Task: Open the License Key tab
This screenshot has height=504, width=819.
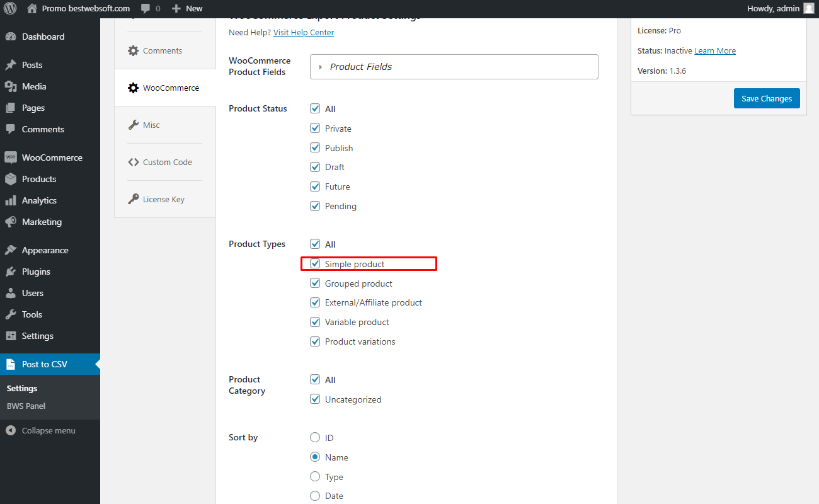Action: coord(165,200)
